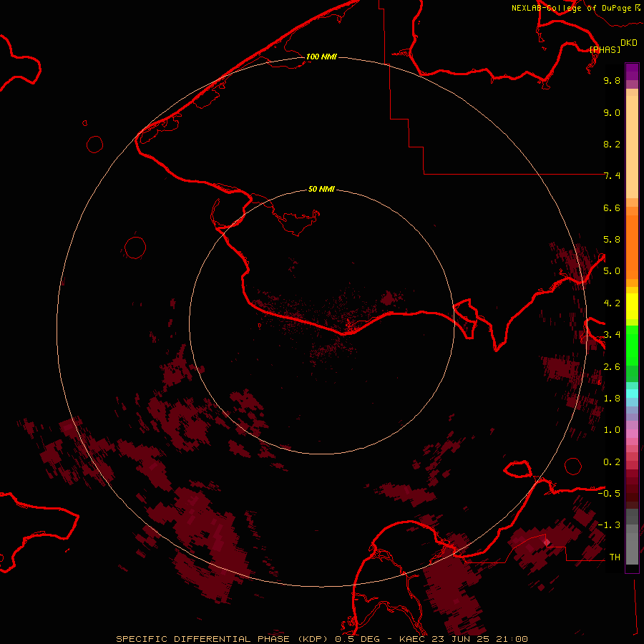Pick the peach segment of the color bar
This screenshot has width=644, height=644.
click(x=632, y=147)
